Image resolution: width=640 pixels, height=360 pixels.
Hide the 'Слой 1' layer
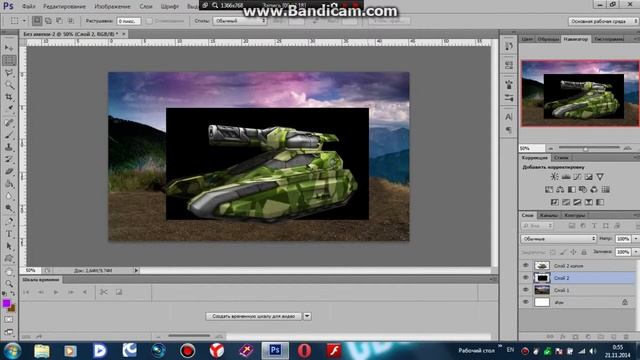[526, 290]
